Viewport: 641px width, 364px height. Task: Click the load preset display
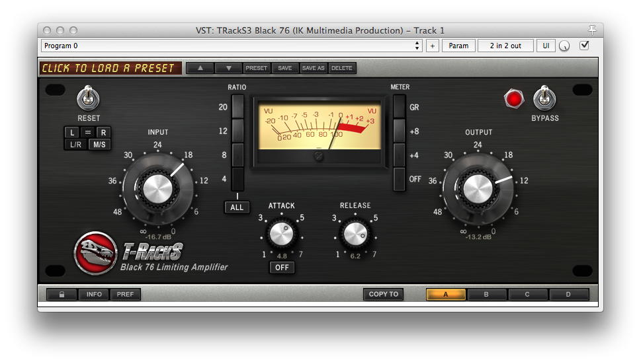(110, 68)
